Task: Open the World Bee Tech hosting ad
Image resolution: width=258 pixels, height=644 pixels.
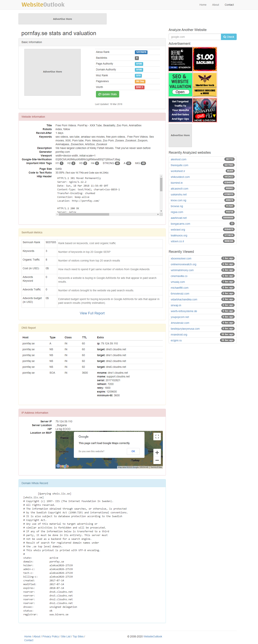Action: click(205, 85)
